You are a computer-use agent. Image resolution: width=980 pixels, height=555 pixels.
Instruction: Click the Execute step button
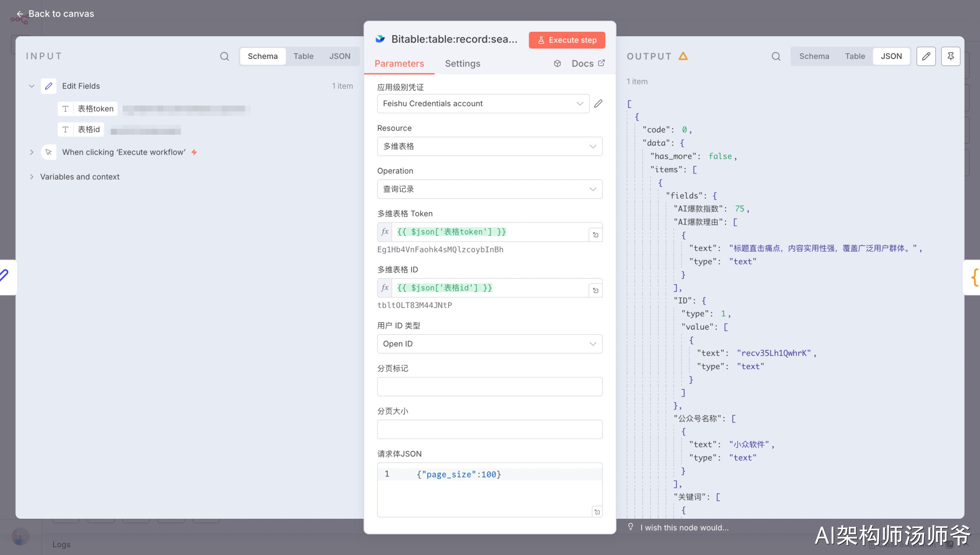[567, 40]
